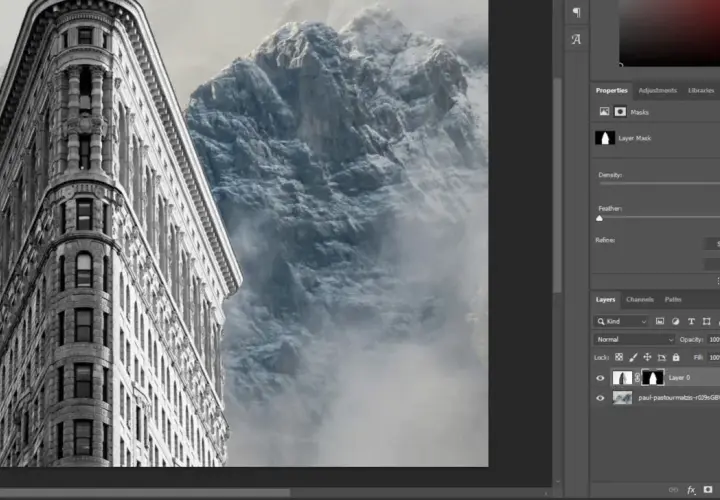Filter layers by shape layers

707,321
